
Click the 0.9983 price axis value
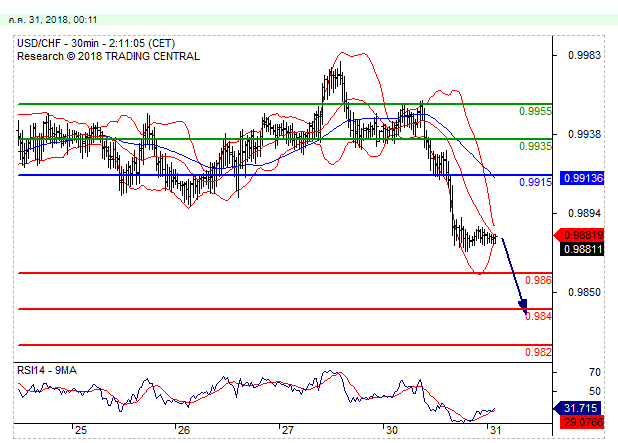click(584, 56)
